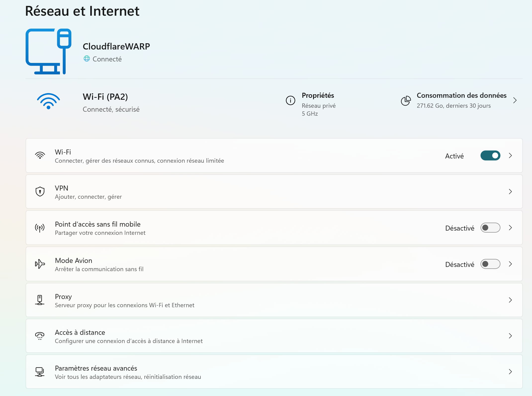Click the '5 GHz' band text
Image resolution: width=532 pixels, height=396 pixels.
[x=310, y=114]
